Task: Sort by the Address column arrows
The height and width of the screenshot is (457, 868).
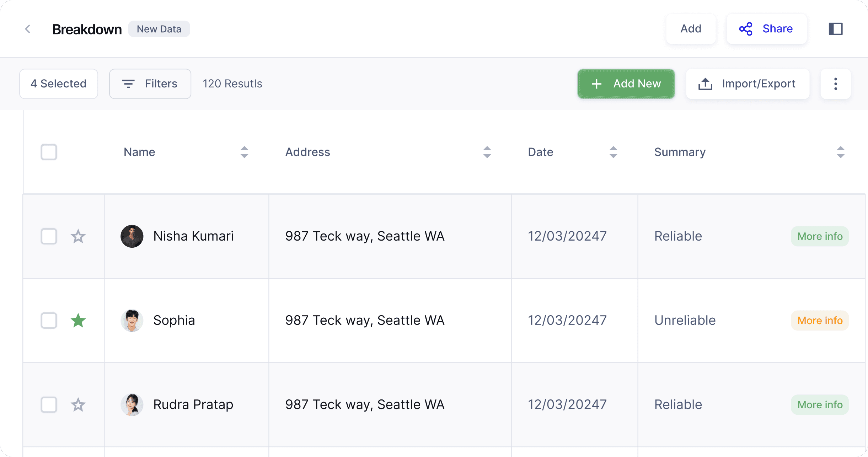Action: pyautogui.click(x=487, y=152)
